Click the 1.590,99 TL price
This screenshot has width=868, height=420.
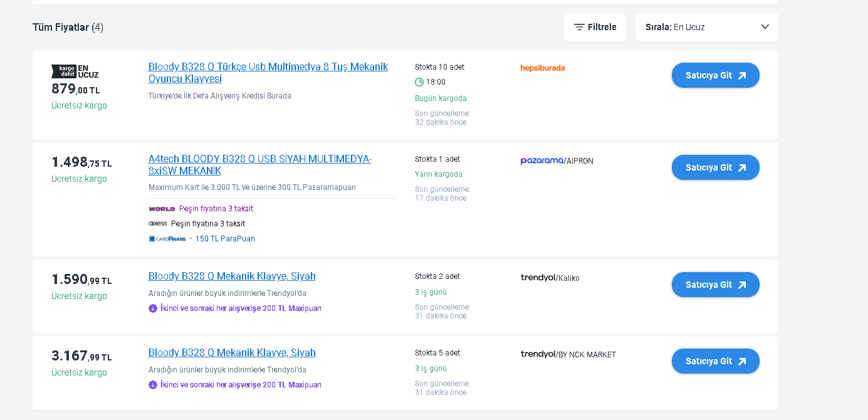click(x=81, y=280)
